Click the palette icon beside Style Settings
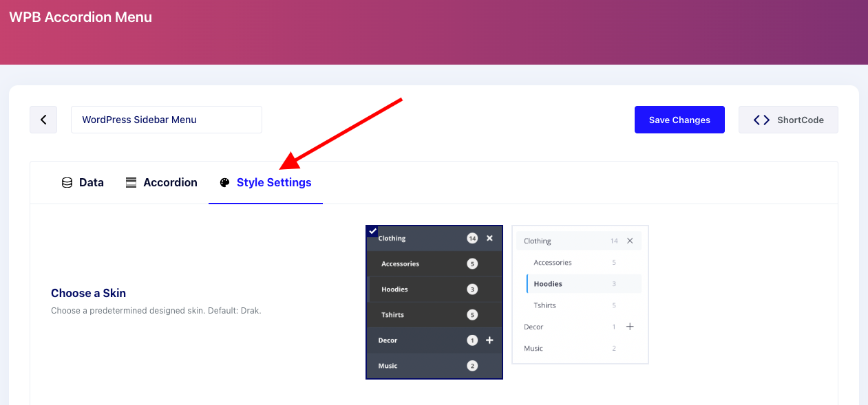Screen dimensions: 868x405 point(224,183)
